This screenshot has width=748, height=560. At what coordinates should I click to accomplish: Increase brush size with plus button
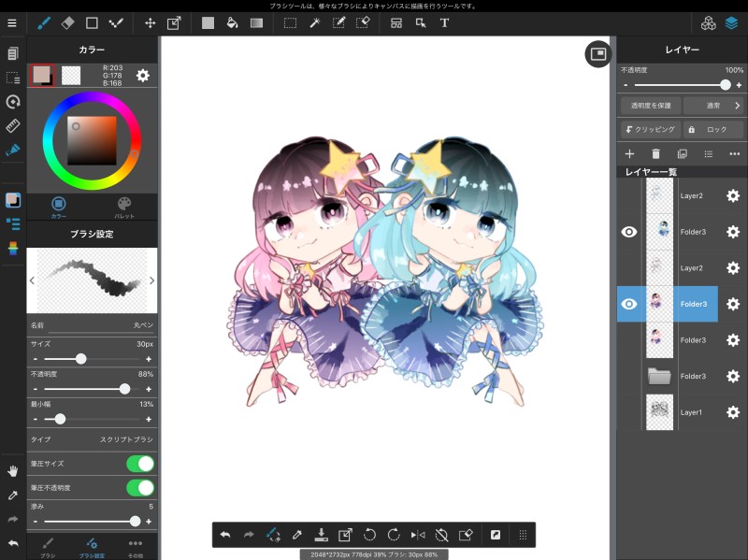149,359
